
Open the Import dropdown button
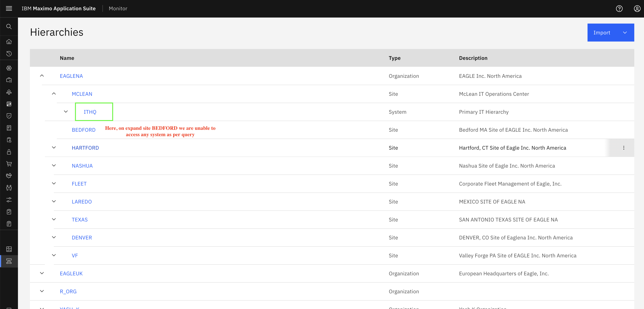611,33
